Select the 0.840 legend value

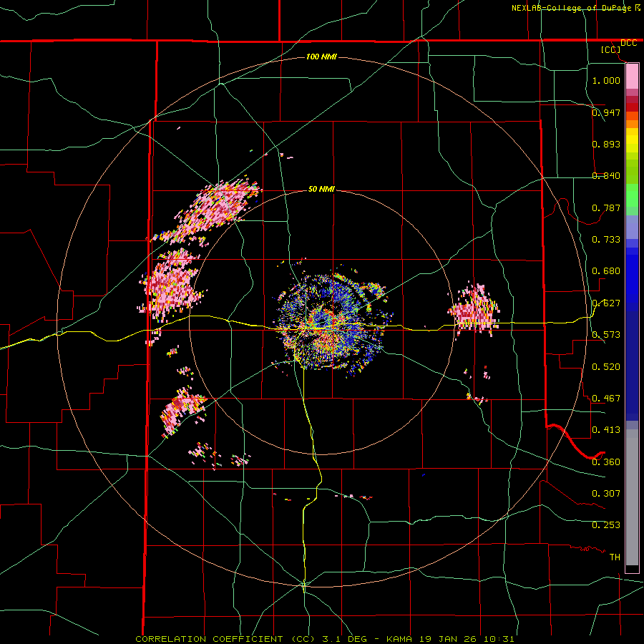606,176
